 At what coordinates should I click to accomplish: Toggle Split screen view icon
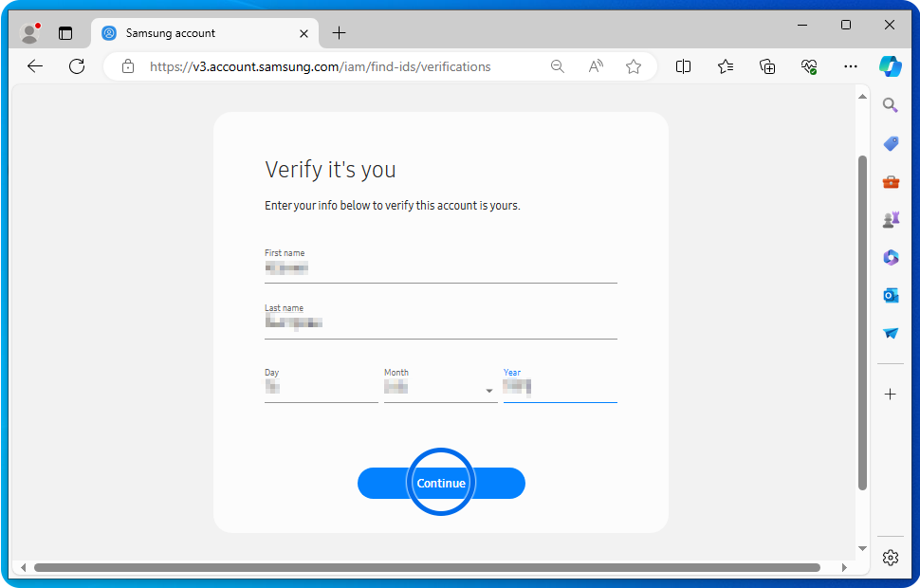[x=683, y=66]
